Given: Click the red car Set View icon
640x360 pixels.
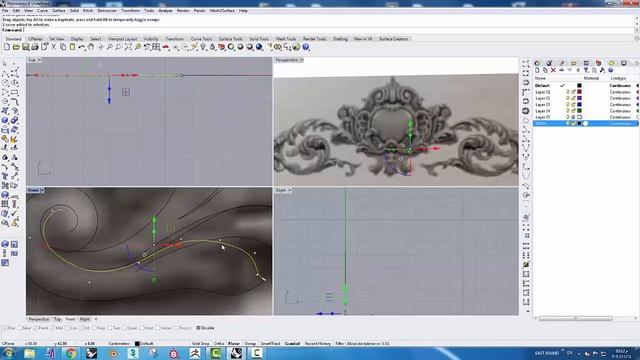Looking at the screenshot, I should tap(166, 47).
